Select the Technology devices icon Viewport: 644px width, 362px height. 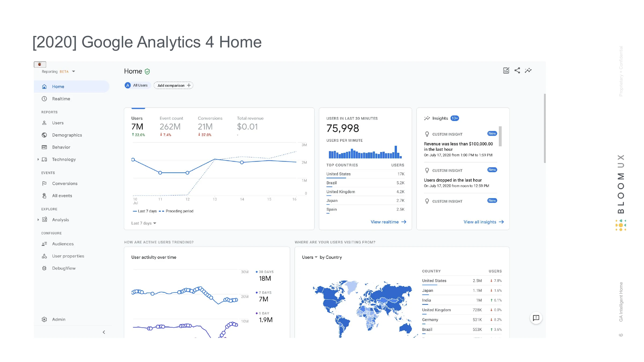coord(44,159)
